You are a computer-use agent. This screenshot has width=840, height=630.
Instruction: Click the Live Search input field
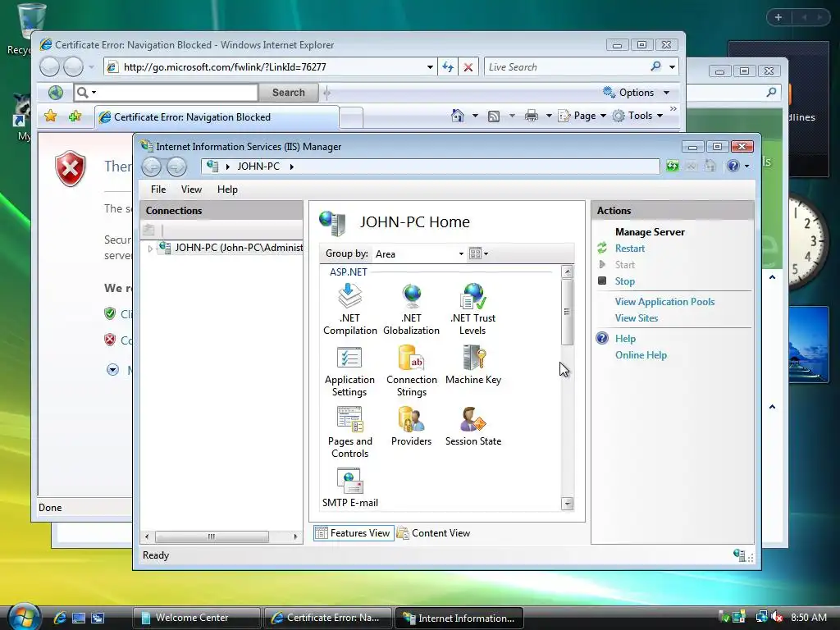pyautogui.click(x=565, y=67)
